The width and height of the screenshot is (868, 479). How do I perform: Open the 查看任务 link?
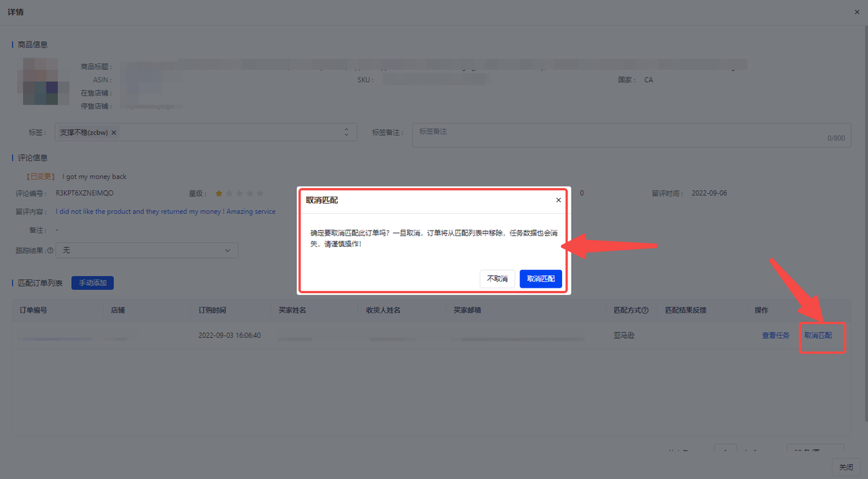tap(776, 336)
